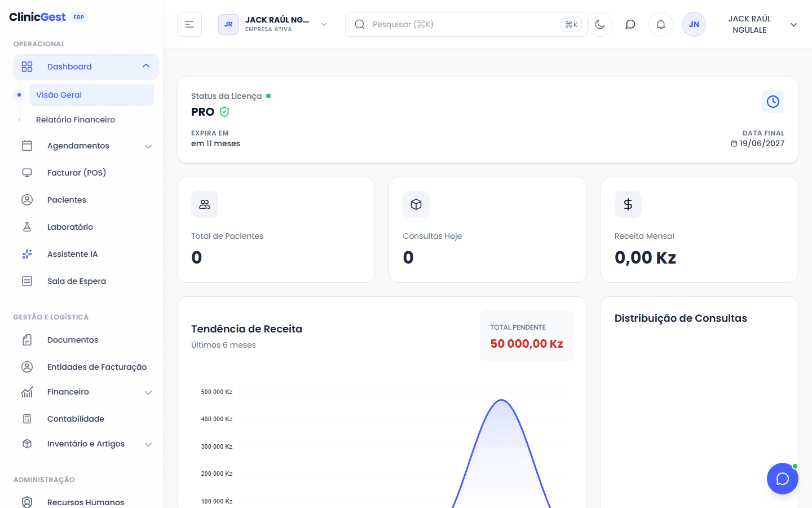
Task: Click the Financeiro chart icon
Action: [27, 392]
